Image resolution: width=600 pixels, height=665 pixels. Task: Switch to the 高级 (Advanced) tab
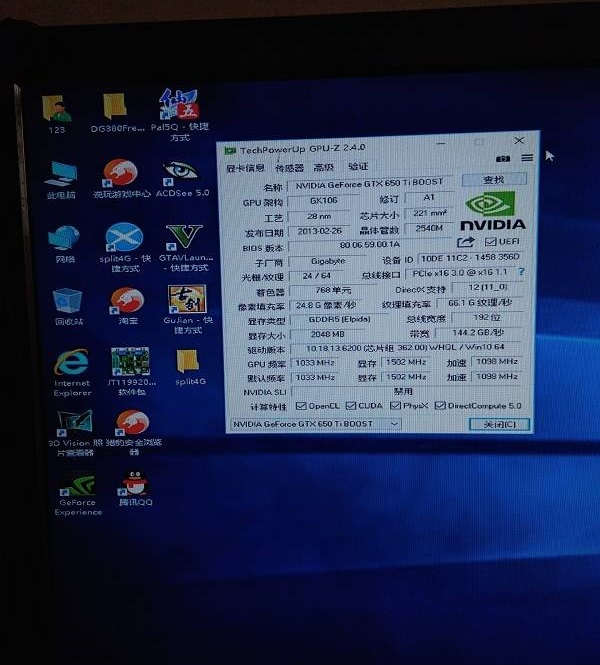[x=324, y=167]
